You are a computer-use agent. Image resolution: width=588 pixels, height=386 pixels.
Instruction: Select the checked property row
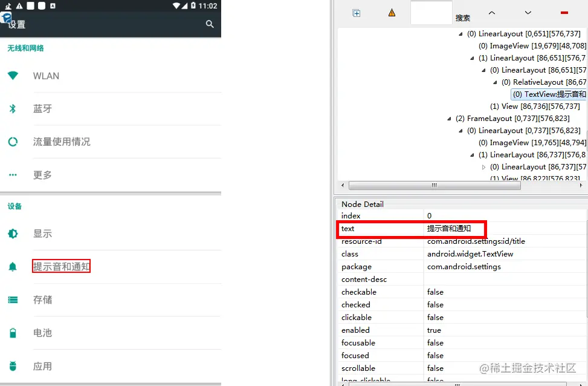[x=462, y=304]
